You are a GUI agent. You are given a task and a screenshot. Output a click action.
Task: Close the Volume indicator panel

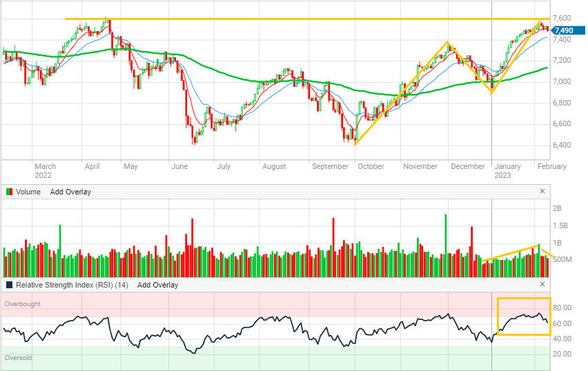(542, 191)
